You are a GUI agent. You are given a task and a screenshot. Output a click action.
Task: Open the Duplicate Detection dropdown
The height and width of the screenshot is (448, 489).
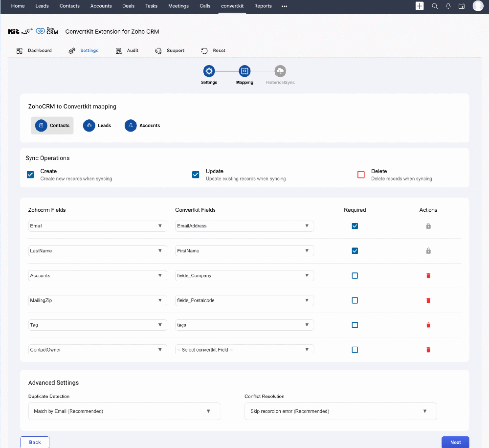click(x=124, y=411)
